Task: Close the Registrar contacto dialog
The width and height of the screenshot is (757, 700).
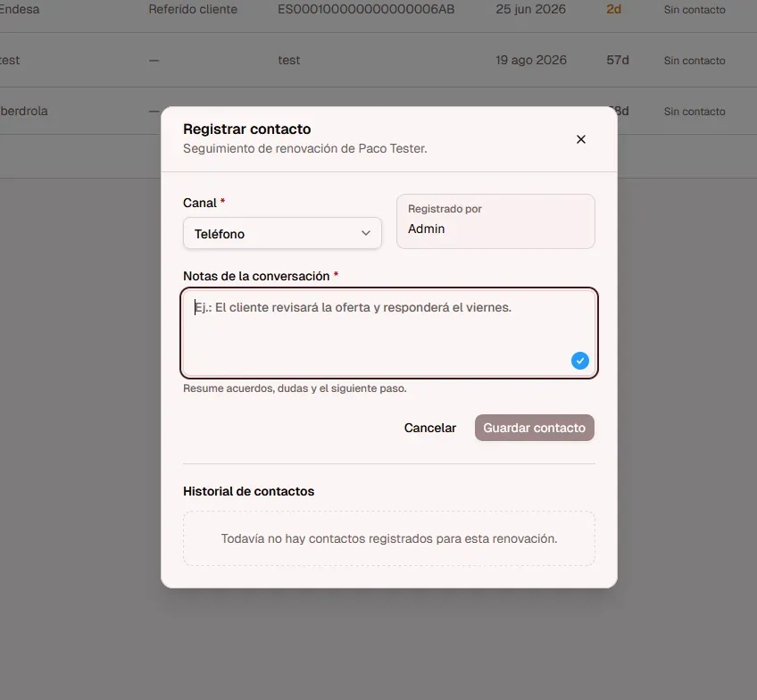Action: tap(581, 139)
